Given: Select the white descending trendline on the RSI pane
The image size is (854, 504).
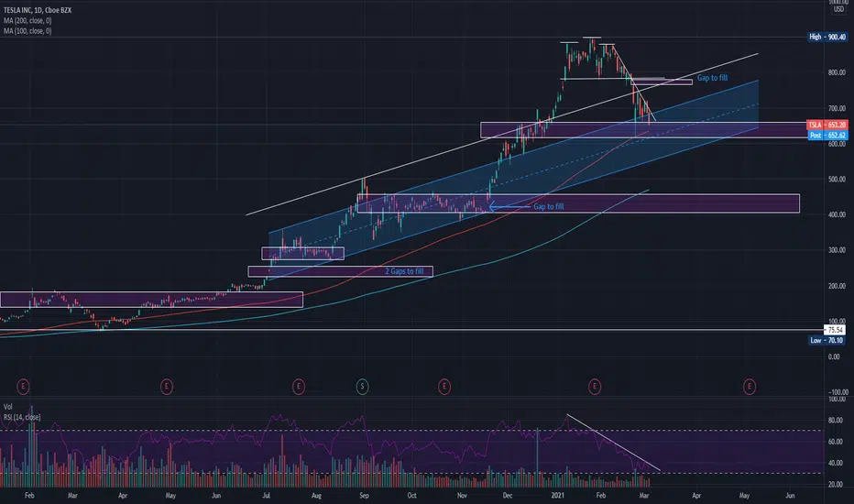Looking at the screenshot, I should (x=614, y=443).
